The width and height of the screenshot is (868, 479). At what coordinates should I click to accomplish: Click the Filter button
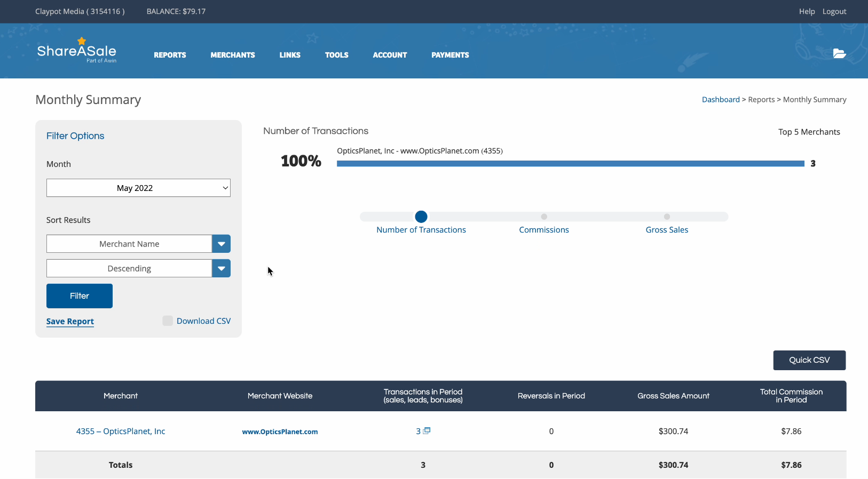tap(80, 296)
